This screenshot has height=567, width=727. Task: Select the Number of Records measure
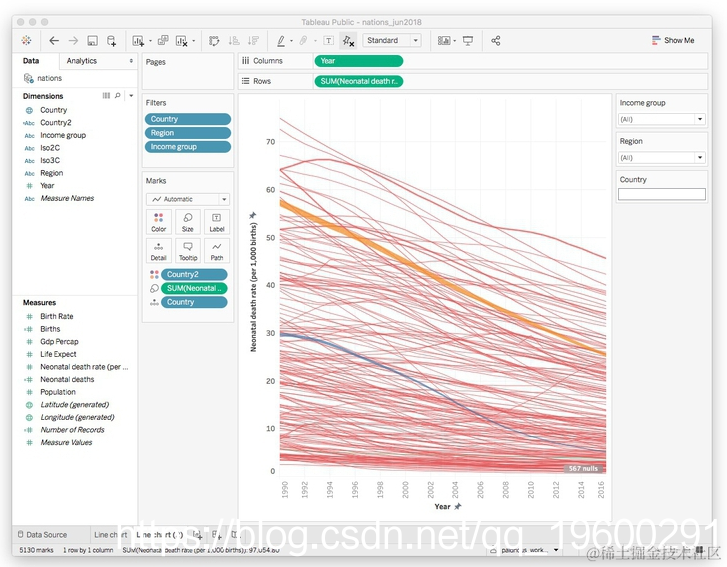[x=72, y=430]
